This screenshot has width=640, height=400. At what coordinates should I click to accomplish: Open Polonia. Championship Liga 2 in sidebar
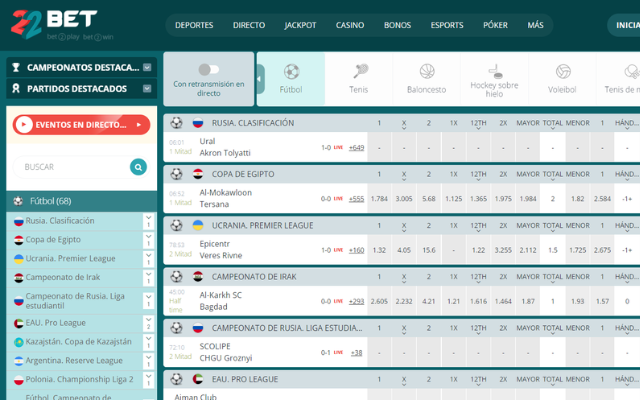tap(80, 380)
